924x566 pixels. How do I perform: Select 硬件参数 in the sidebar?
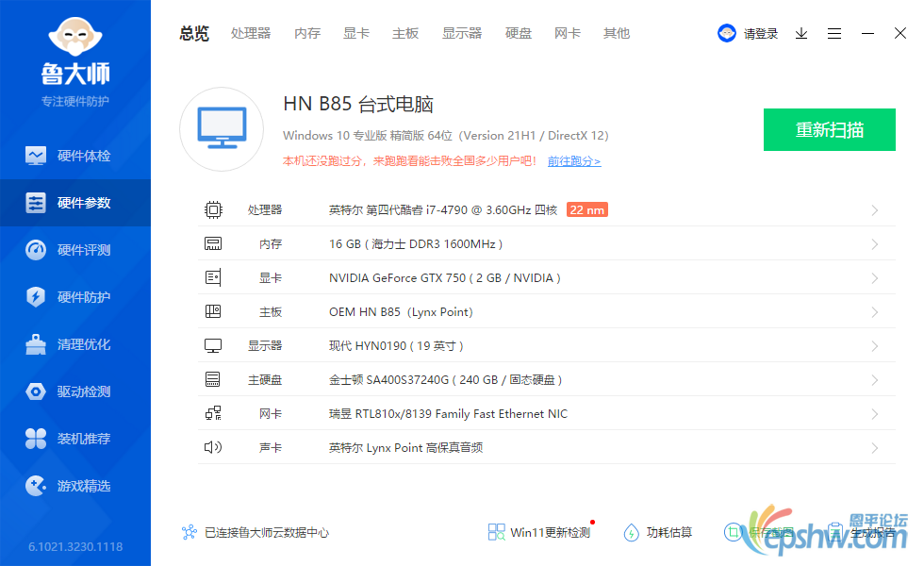[75, 203]
